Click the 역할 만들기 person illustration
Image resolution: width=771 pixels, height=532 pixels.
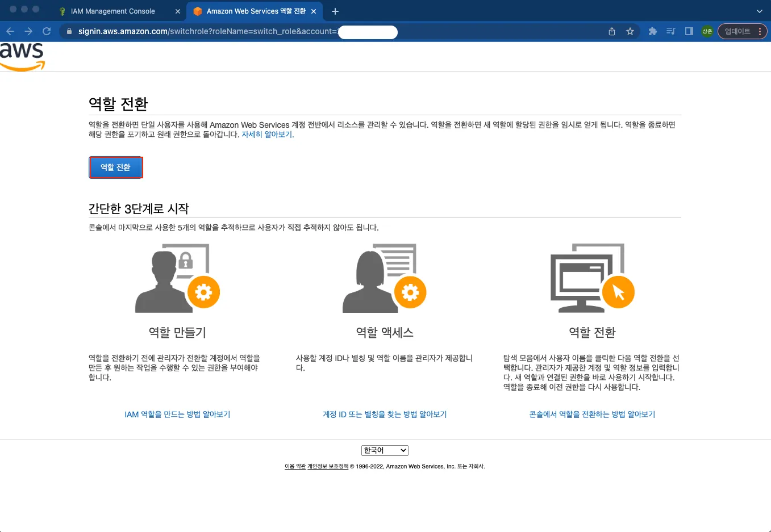pyautogui.click(x=177, y=278)
